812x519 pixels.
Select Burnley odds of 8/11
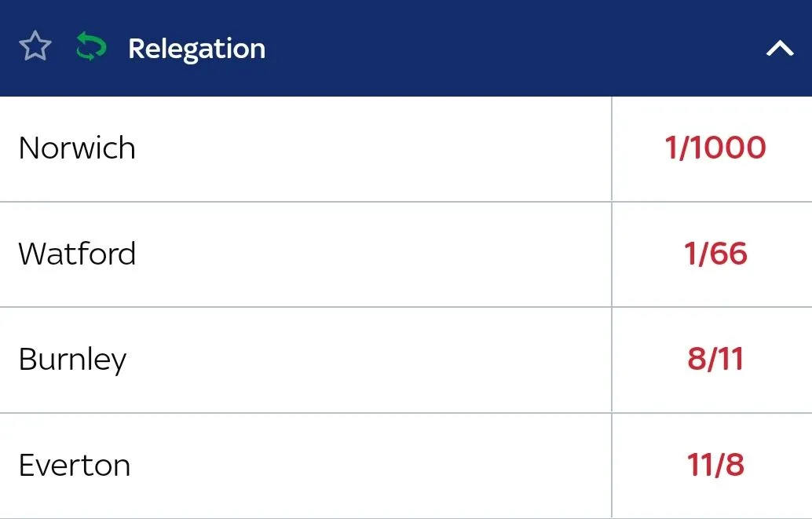click(715, 360)
